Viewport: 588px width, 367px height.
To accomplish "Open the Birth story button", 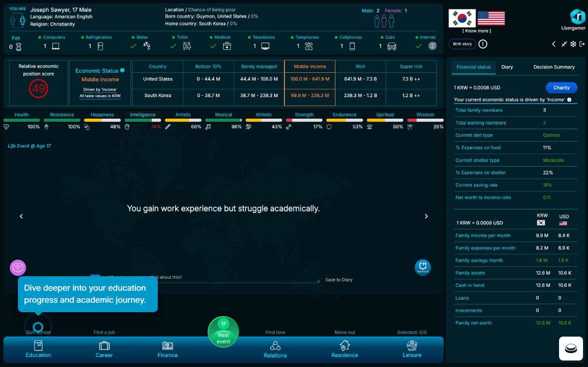I will pyautogui.click(x=462, y=44).
